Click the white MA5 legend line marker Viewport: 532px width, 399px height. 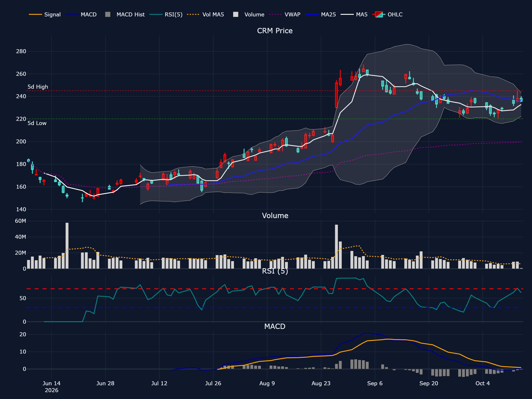(347, 14)
